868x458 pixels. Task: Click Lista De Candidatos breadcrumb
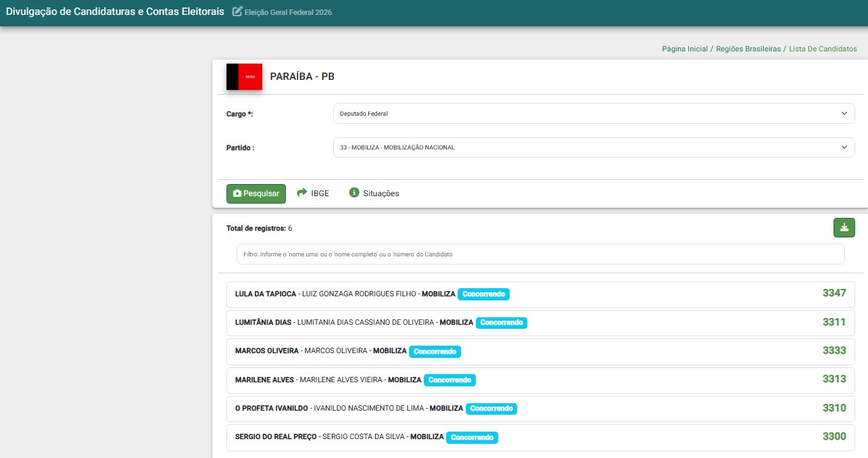(823, 49)
